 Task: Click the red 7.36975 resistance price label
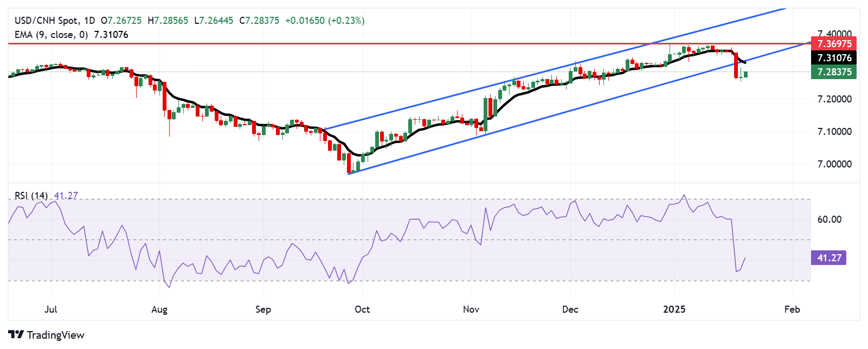[834, 44]
